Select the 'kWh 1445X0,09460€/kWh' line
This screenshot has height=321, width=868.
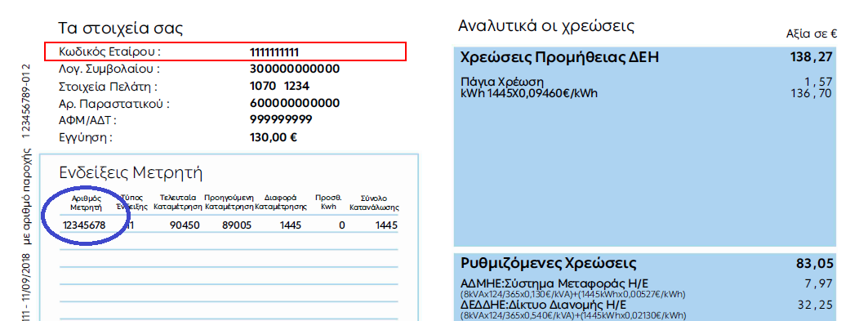tap(529, 93)
